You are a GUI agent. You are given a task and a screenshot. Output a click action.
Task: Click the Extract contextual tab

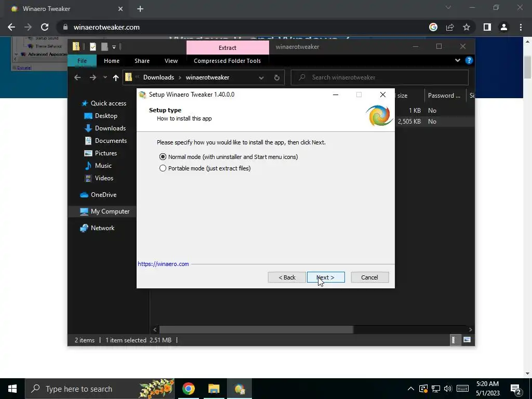[x=228, y=47]
